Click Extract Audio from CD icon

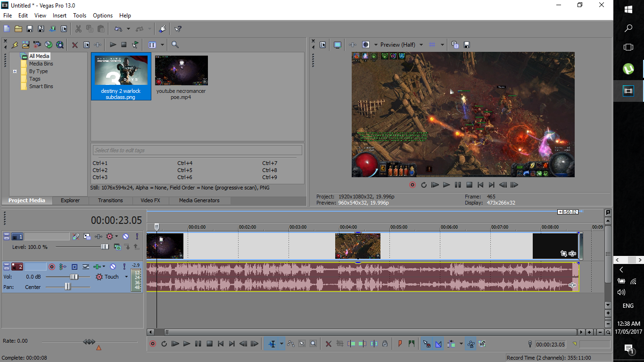[49, 45]
